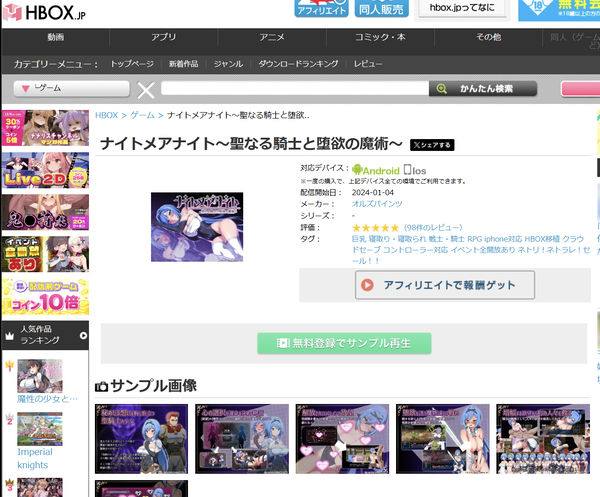Click ゲーム breadcrumb link

pos(142,115)
